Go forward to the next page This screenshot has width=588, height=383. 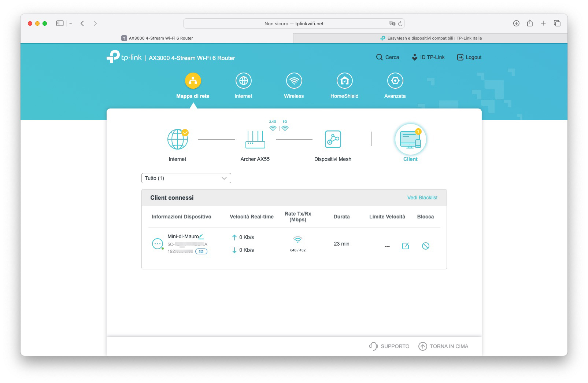tap(95, 23)
